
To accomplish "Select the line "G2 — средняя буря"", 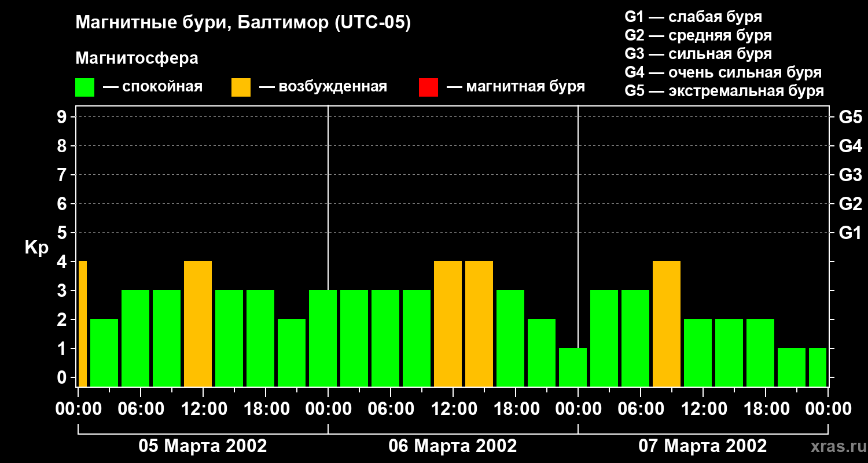I will point(698,35).
